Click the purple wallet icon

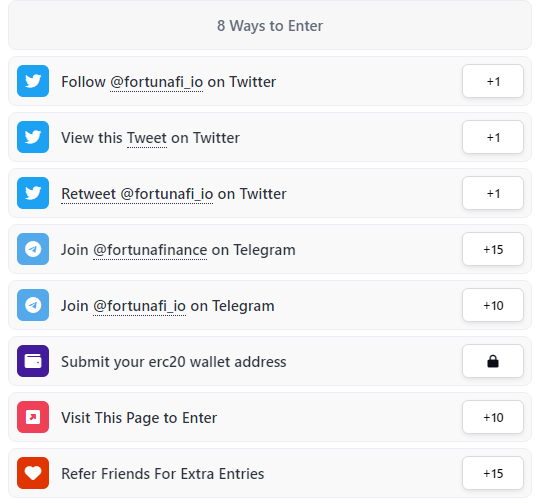pos(33,361)
